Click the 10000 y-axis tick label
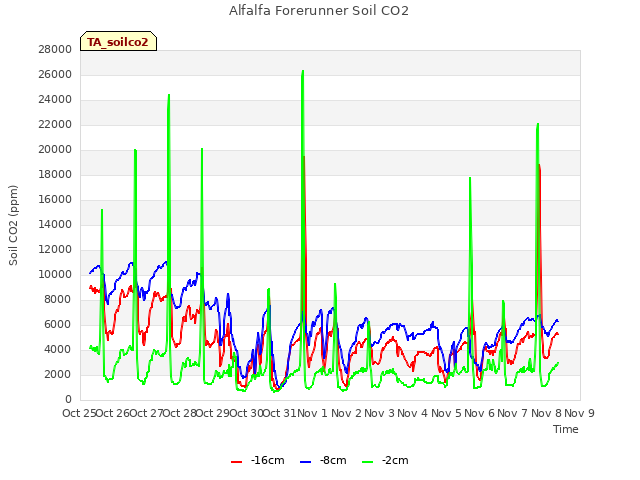 click(55, 274)
